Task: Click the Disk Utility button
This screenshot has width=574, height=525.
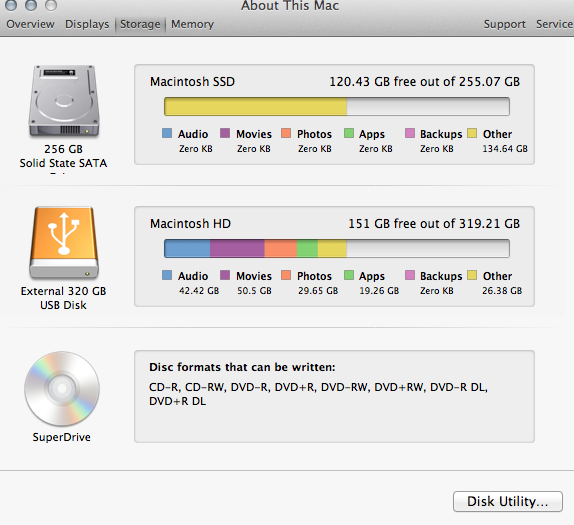Action: coord(507,501)
